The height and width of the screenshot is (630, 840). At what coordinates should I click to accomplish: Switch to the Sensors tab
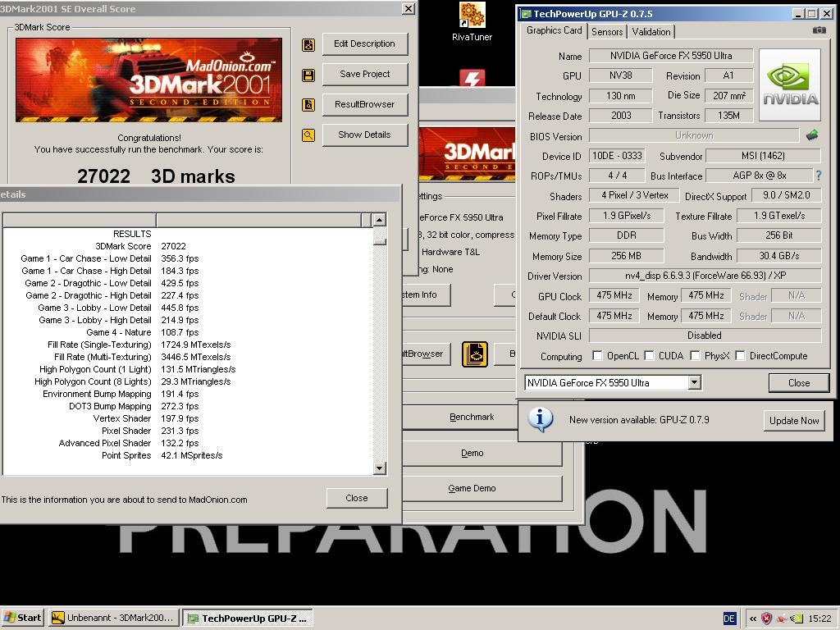point(607,32)
